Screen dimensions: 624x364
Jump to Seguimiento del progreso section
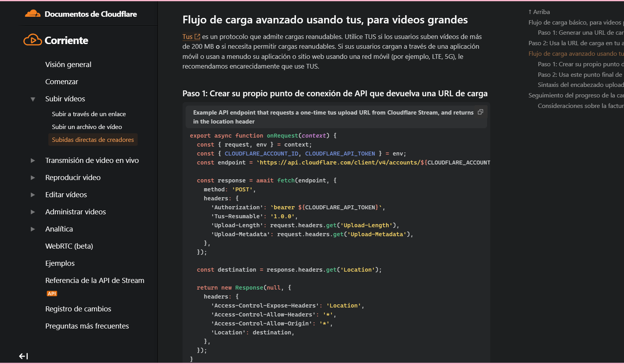(576, 95)
